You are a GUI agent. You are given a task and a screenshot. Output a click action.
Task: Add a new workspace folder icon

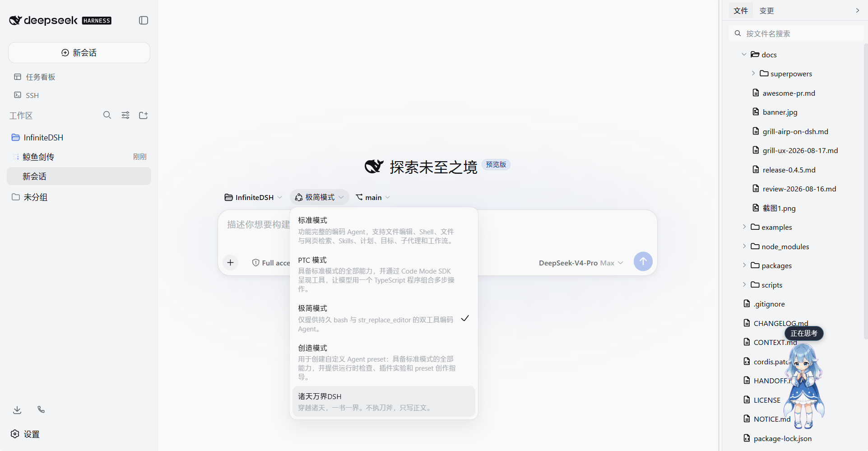coord(144,115)
